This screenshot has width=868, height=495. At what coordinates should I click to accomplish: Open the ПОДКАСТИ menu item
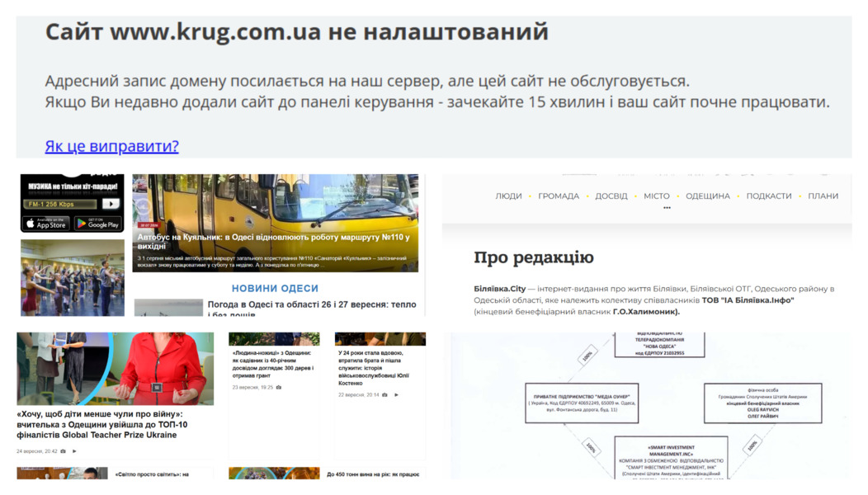tap(768, 196)
